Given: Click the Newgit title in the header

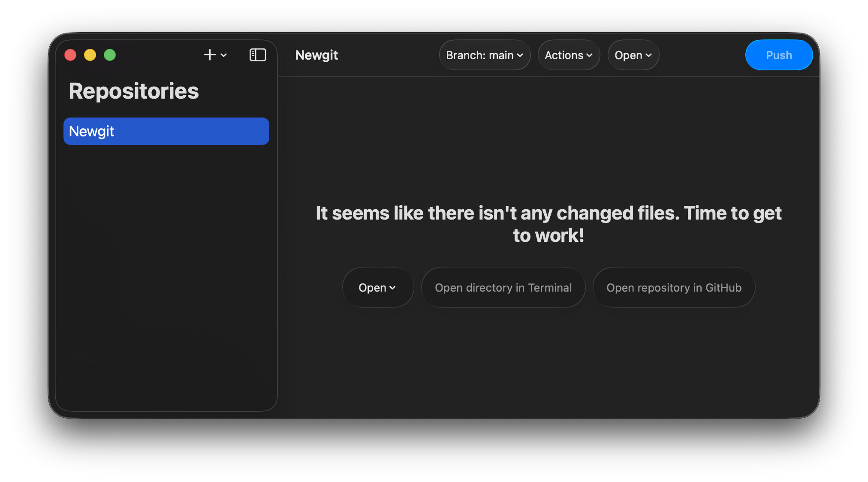Looking at the screenshot, I should tap(316, 55).
